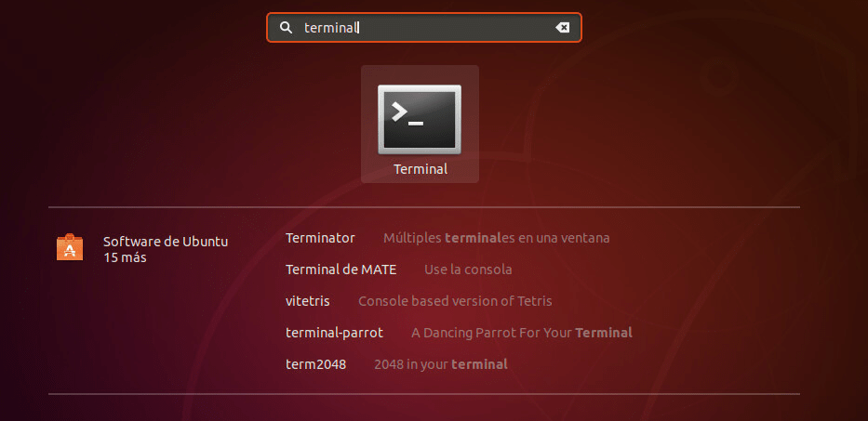Click 'Software de Ubuntu' provider label
Image resolution: width=868 pixels, height=421 pixels.
[166, 242]
